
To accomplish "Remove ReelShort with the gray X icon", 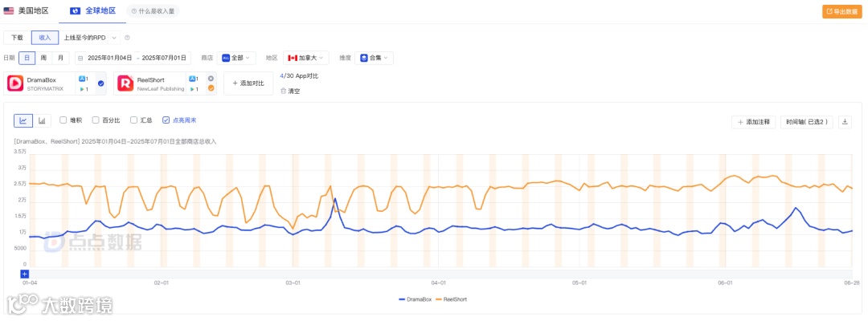I will (x=211, y=79).
